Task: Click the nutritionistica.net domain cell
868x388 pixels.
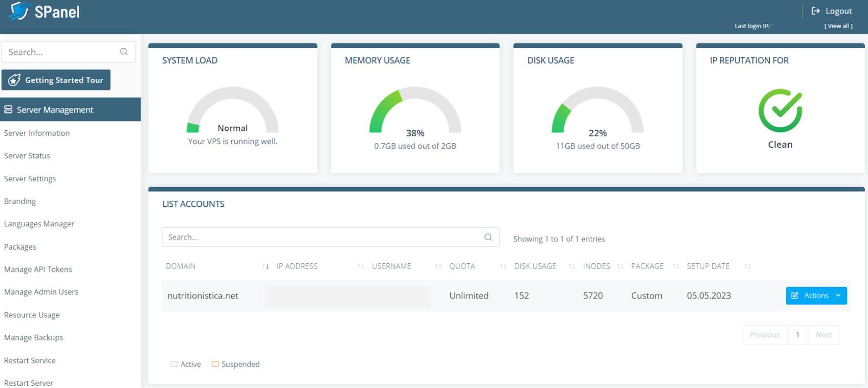Action: [x=203, y=296]
